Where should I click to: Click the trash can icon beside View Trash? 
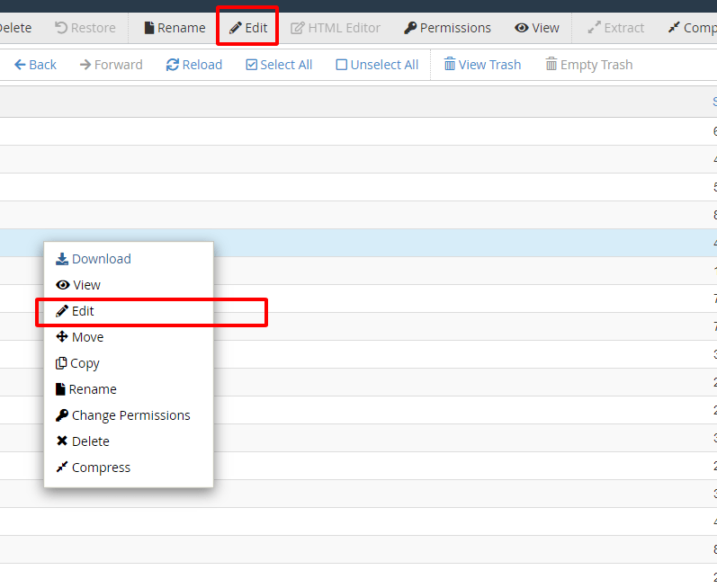click(x=450, y=64)
